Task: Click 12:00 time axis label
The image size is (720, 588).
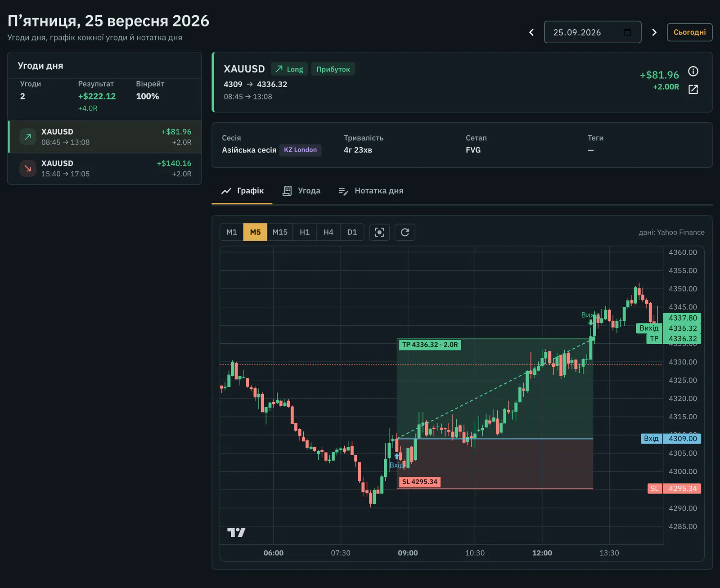Action: [x=542, y=553]
